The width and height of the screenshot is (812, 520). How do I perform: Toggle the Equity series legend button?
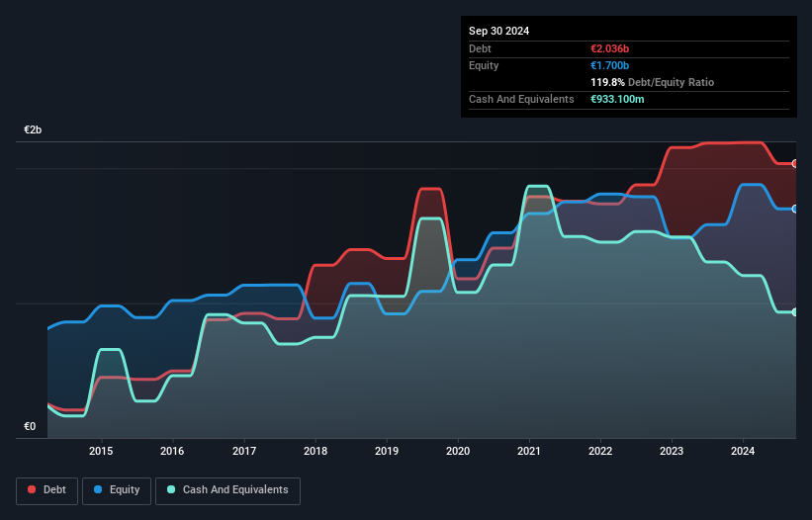click(x=117, y=490)
